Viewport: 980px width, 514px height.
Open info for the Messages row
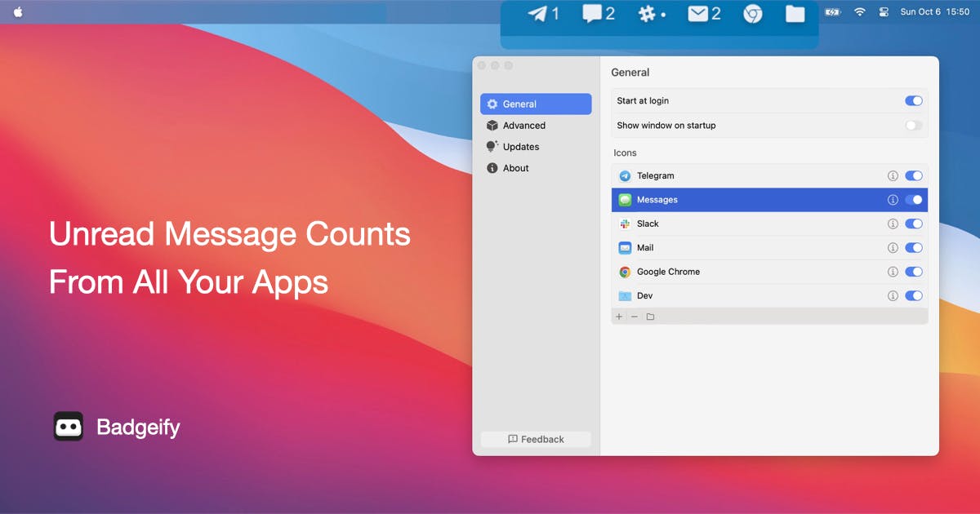893,200
